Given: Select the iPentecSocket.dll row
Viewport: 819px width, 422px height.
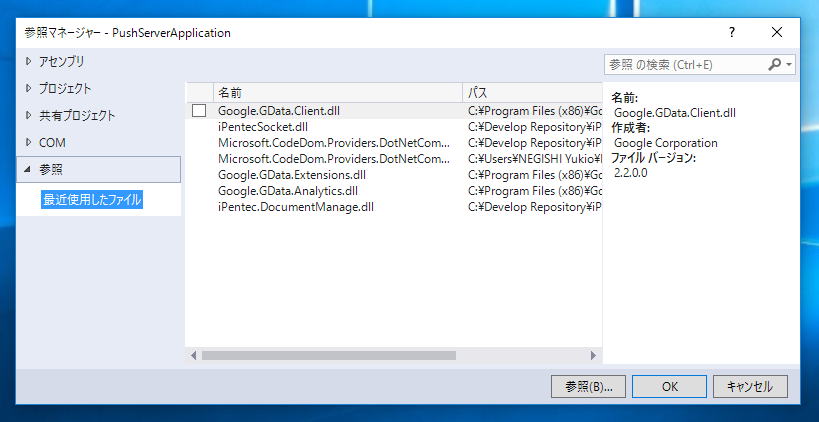Looking at the screenshot, I should 394,127.
